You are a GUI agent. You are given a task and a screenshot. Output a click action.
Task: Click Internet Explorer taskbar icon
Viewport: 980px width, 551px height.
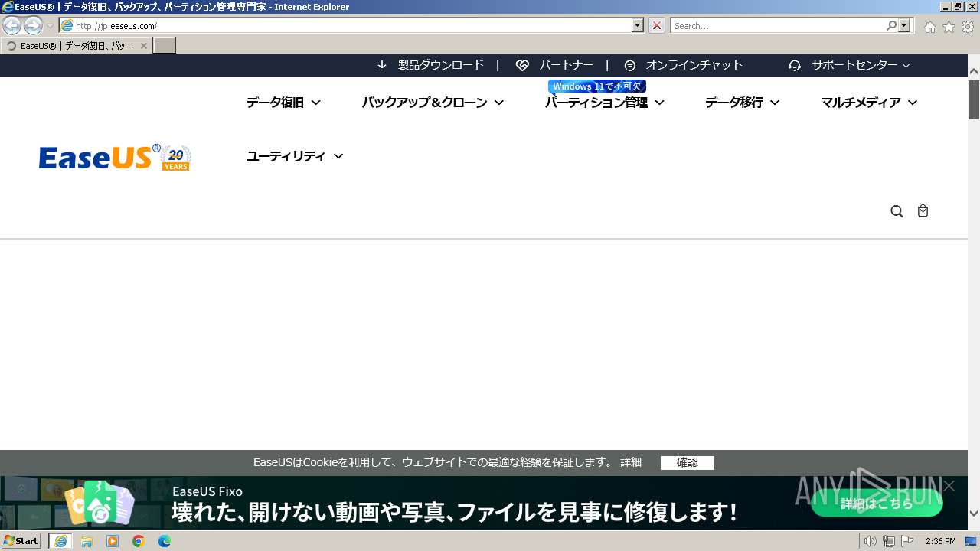tap(60, 541)
